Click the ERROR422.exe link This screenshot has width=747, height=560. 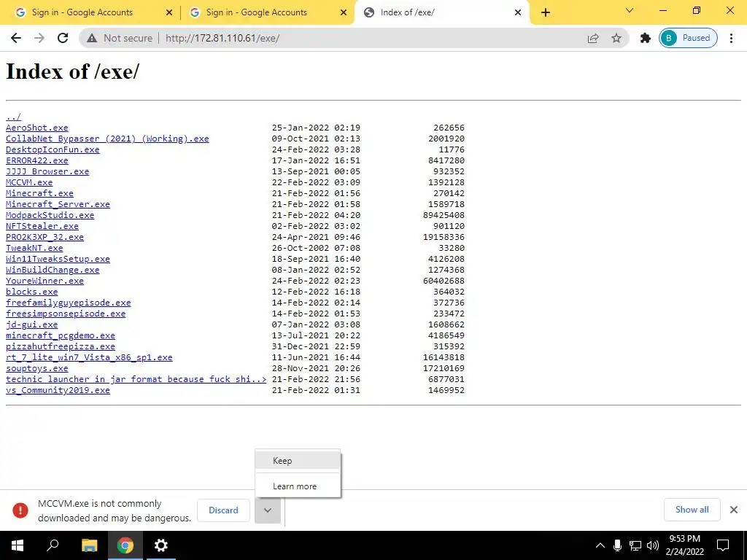pos(36,160)
